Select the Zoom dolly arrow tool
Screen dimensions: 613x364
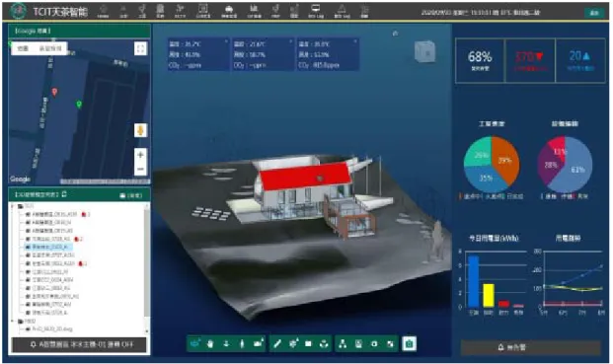click(x=226, y=343)
